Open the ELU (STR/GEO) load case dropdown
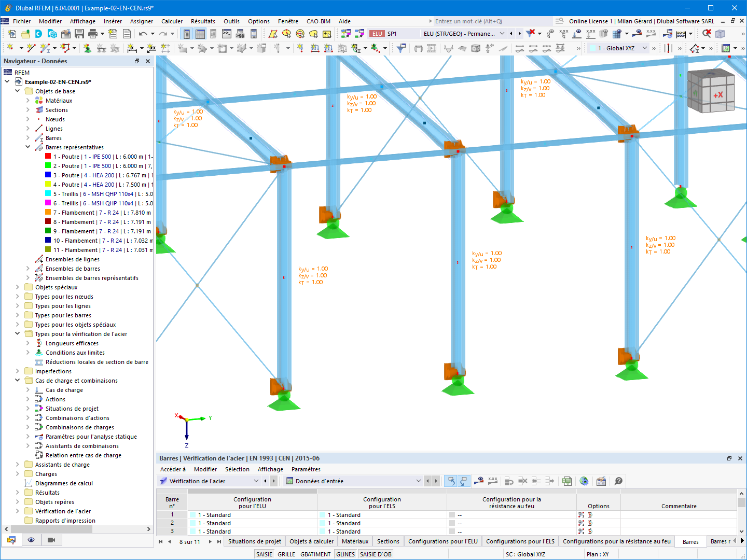747x560 pixels. coord(502,34)
